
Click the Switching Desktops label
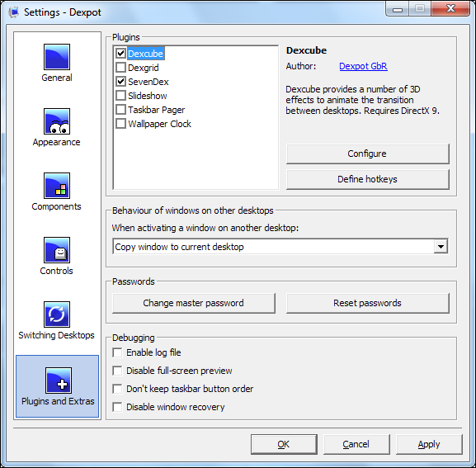point(57,335)
